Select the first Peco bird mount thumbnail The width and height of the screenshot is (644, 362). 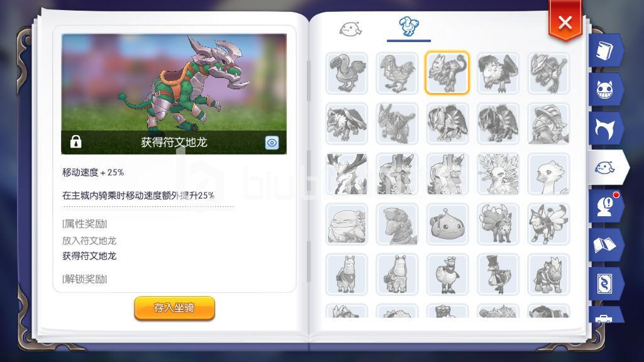[x=347, y=73]
